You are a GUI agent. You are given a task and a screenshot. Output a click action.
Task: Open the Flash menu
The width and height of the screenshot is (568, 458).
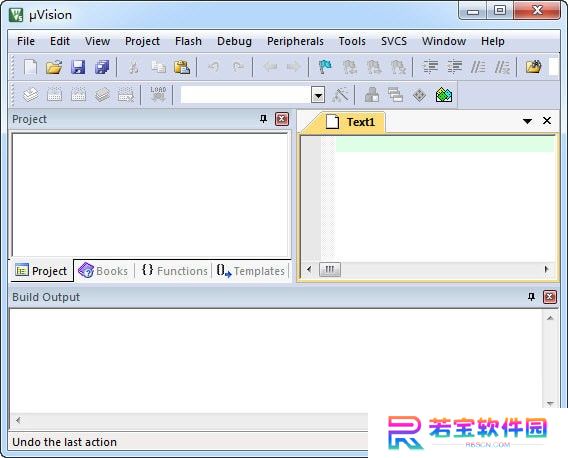(188, 41)
